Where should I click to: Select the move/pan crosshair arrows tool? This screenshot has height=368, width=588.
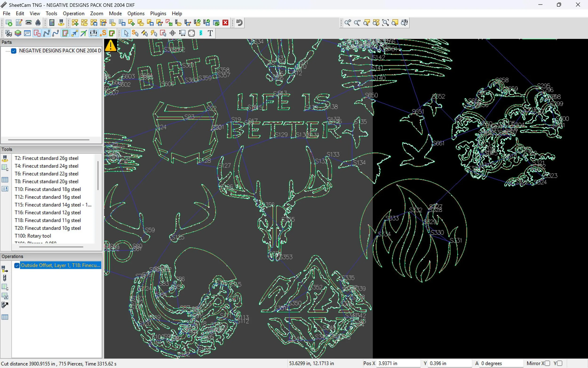173,33
